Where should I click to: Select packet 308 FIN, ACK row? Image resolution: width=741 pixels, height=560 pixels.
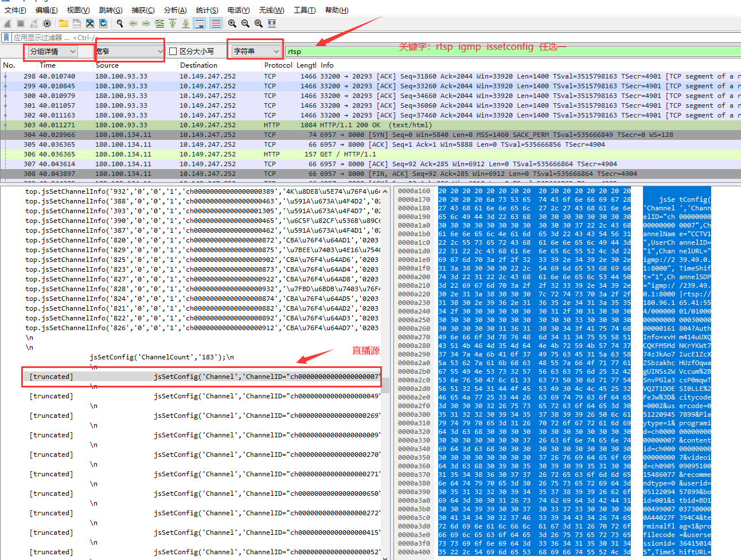pos(370,174)
